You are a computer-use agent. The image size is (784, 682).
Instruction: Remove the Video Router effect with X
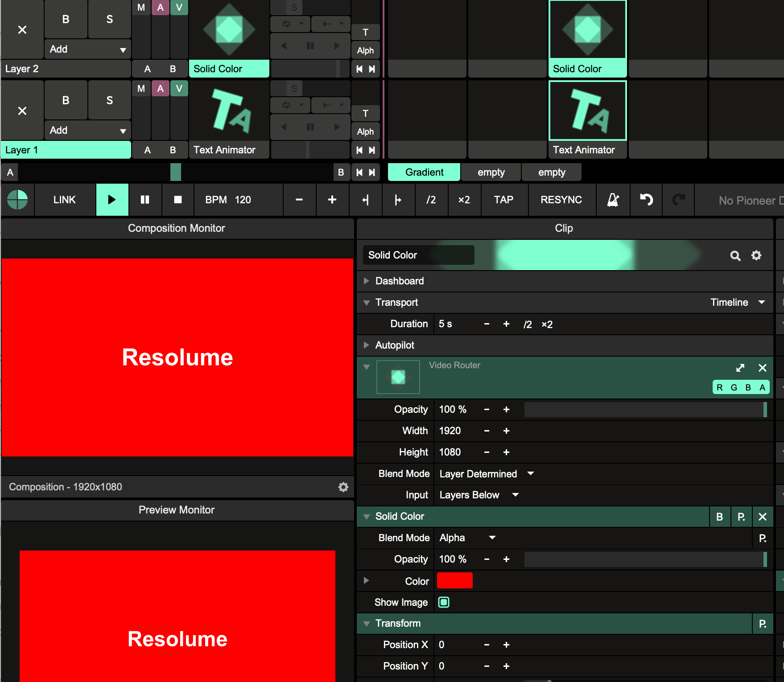click(x=763, y=368)
